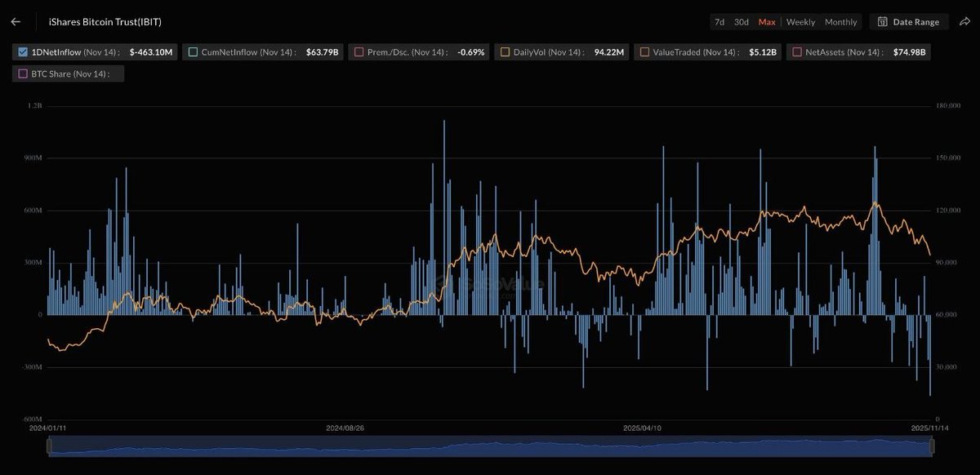Switch to the 30d time range tab
980x475 pixels.
click(x=741, y=21)
